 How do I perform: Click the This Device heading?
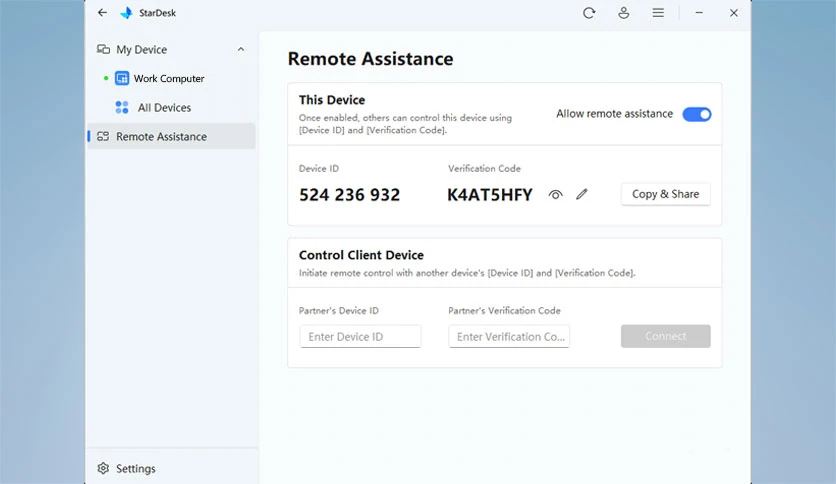[x=332, y=100]
